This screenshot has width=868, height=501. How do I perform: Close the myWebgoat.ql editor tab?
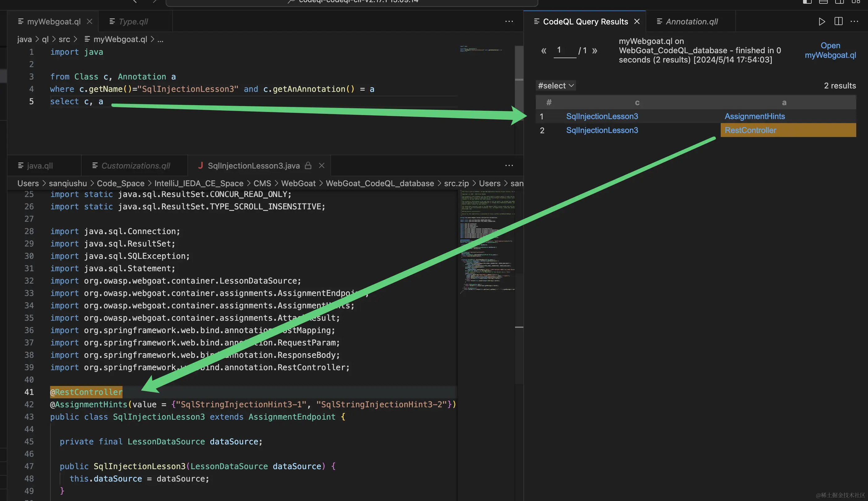(89, 21)
